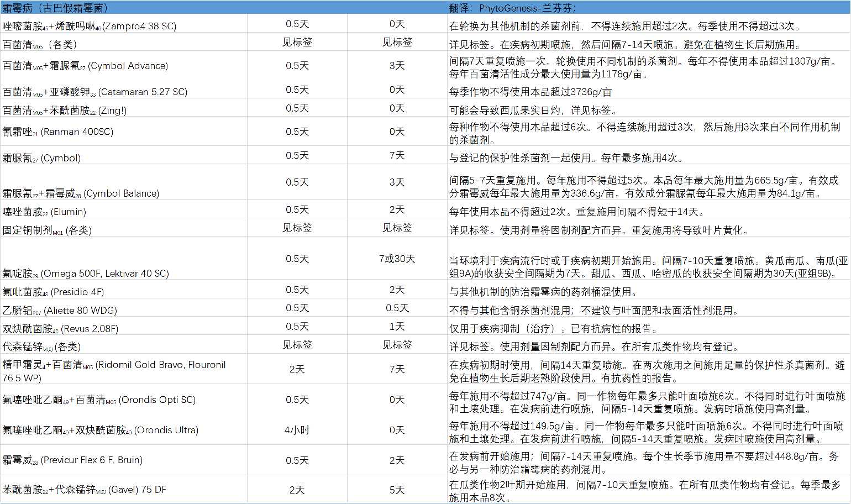This screenshot has height=504, width=851.
Task: Select the Cymbol Balance note mentioning 665.5g/亩
Action: click(x=644, y=187)
